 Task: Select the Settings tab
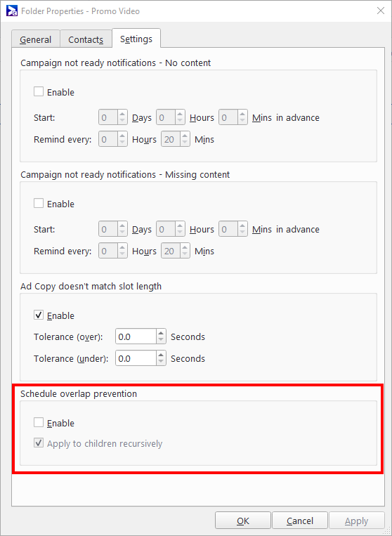(x=136, y=39)
